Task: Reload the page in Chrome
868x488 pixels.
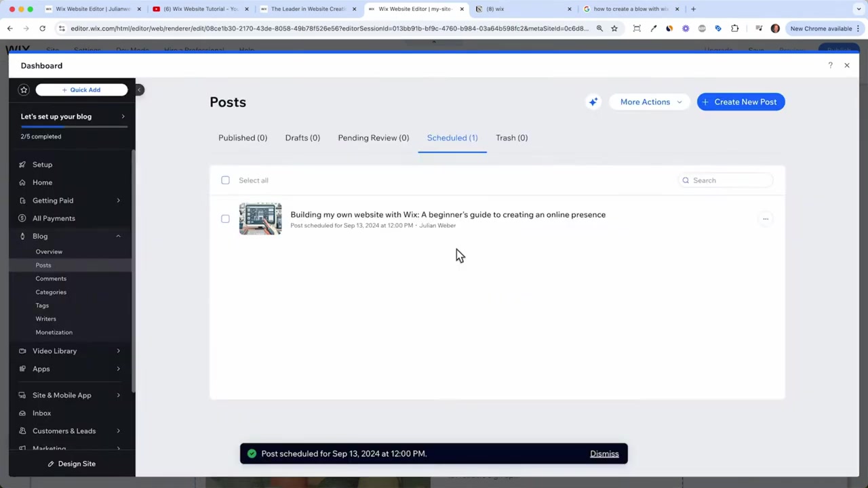Action: 42,28
